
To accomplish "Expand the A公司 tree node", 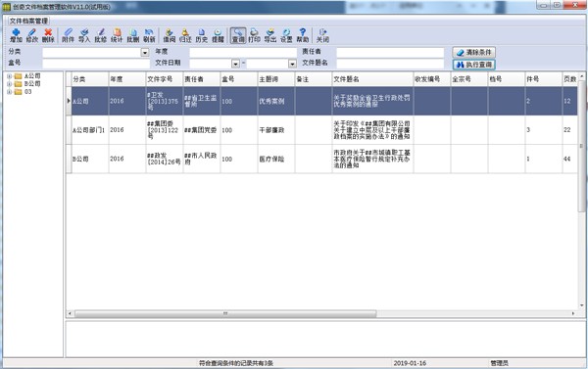I will coord(9,76).
